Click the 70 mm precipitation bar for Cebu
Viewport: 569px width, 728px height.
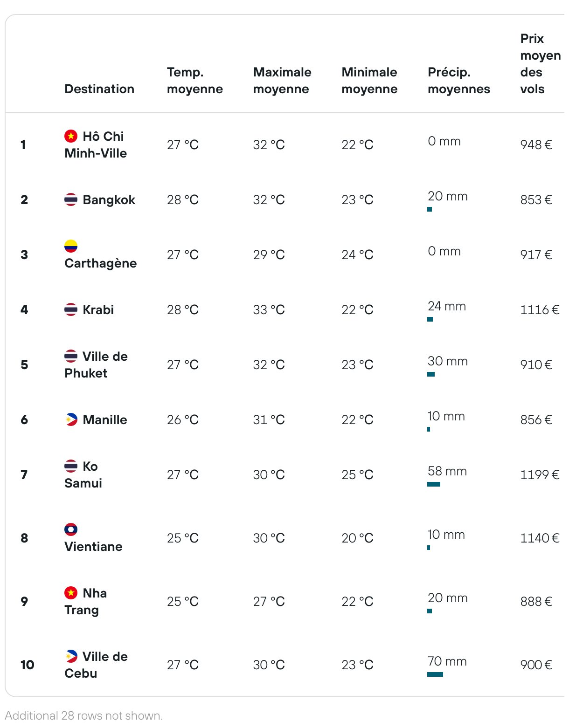pos(435,674)
